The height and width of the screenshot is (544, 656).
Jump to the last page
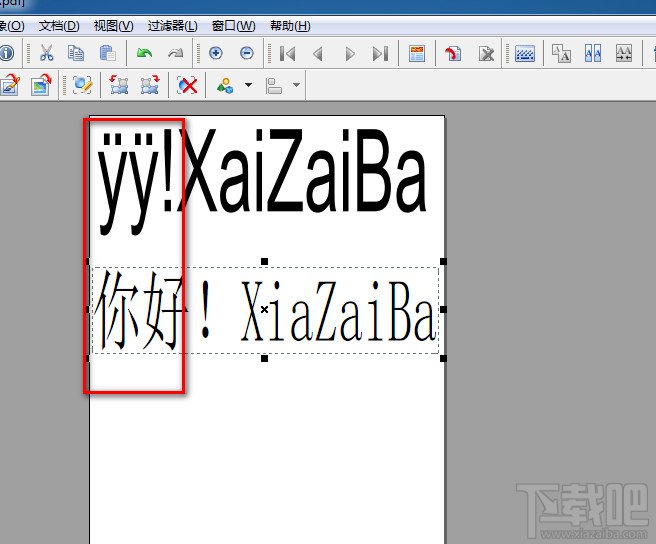click(381, 54)
